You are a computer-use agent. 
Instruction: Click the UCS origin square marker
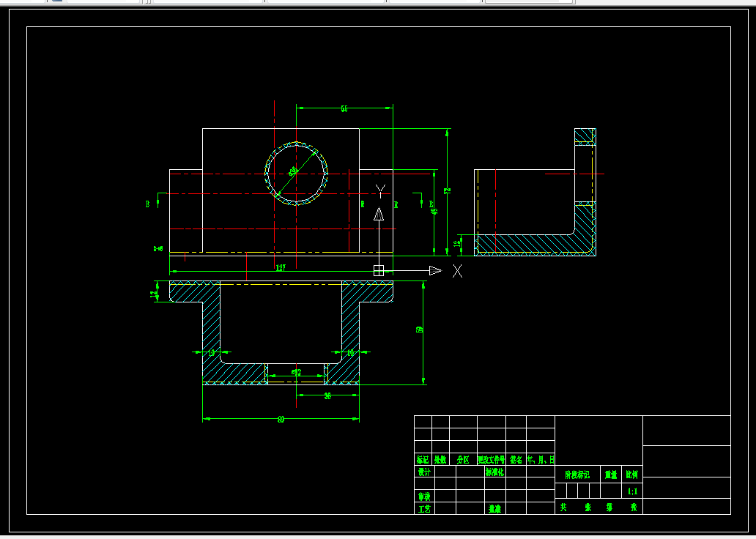379,270
